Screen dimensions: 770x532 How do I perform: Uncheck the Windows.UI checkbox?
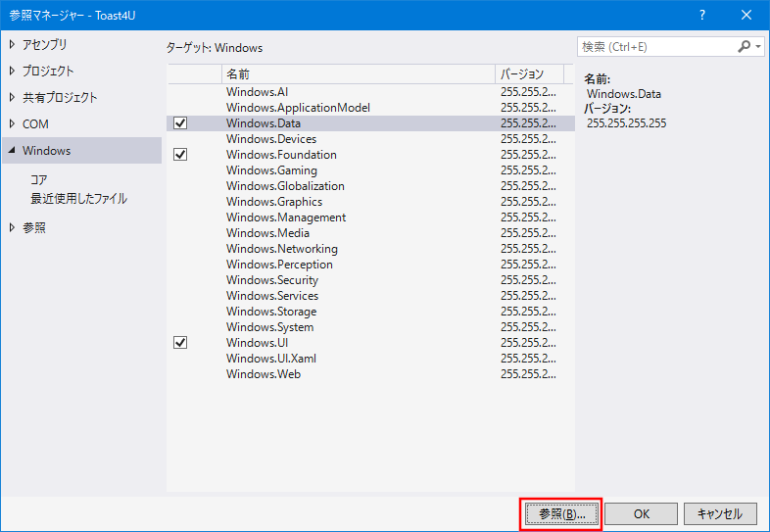(x=180, y=343)
